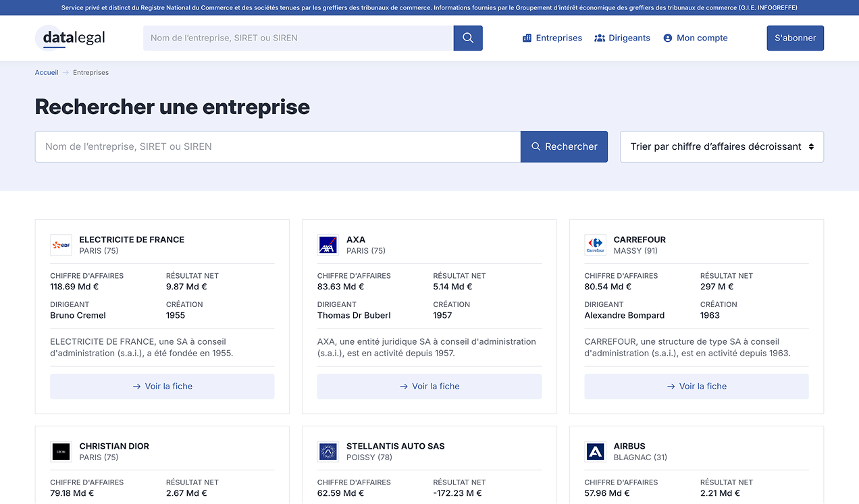This screenshot has height=504, width=859.
Task: Open the sort order dropdown
Action: tap(721, 146)
